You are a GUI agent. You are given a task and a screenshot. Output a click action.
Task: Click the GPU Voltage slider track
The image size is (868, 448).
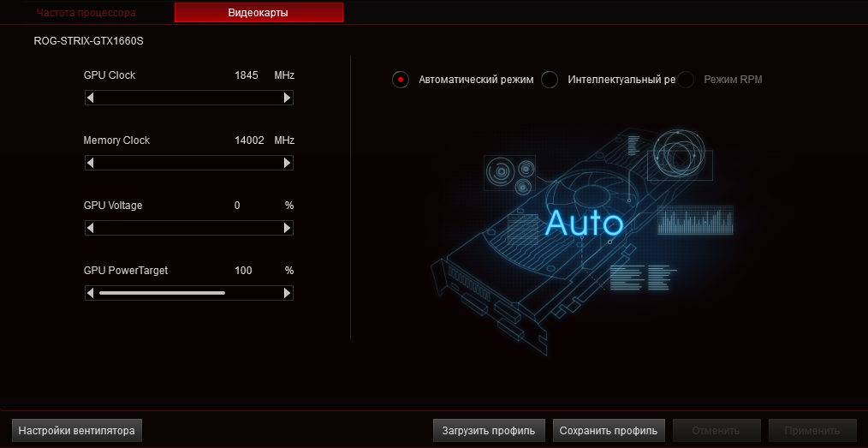189,228
